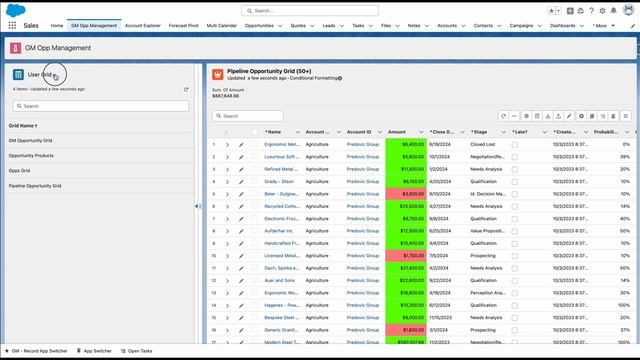The width and height of the screenshot is (640, 360).
Task: Click the global Search field
Action: pos(310,11)
